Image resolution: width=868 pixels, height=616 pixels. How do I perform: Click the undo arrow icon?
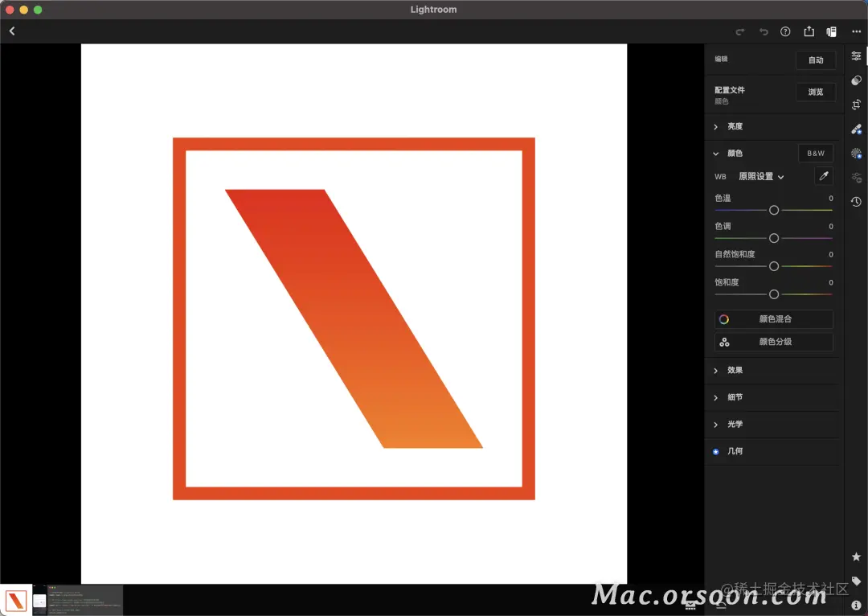tap(764, 31)
